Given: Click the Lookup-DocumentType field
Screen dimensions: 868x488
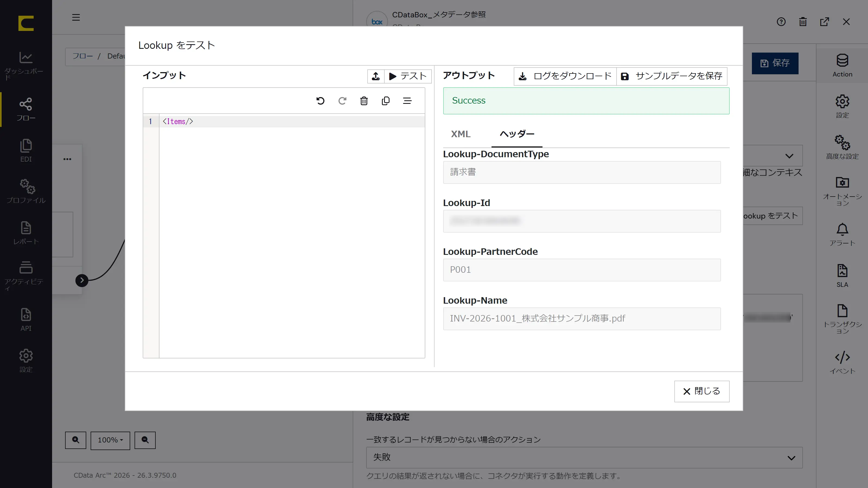Looking at the screenshot, I should (582, 172).
